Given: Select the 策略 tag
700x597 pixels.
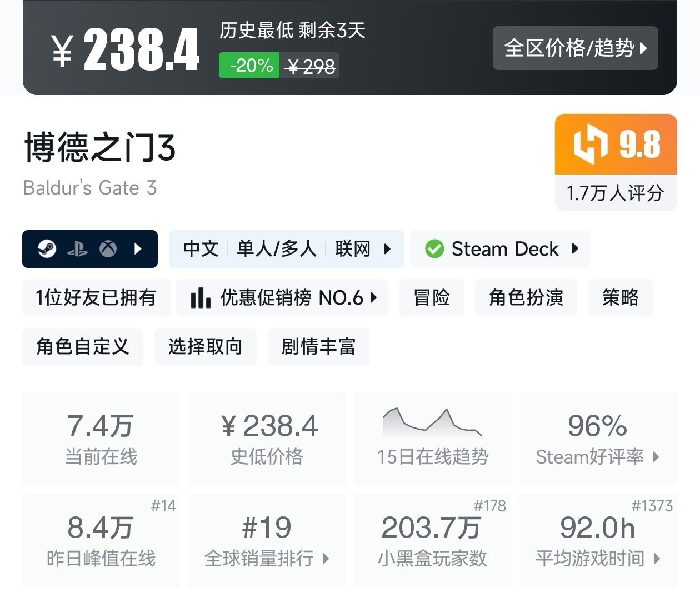Looking at the screenshot, I should 621,298.
